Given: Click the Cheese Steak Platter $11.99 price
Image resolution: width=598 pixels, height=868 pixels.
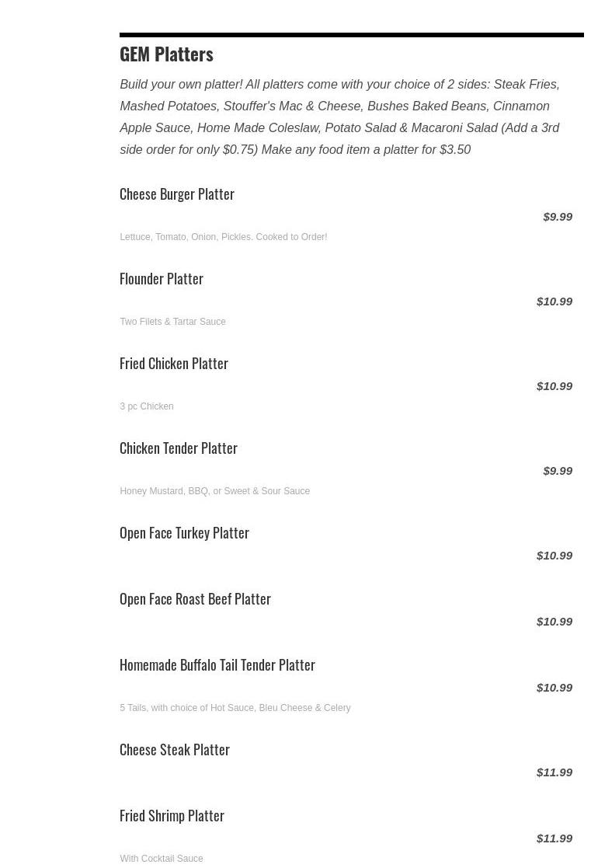Looking at the screenshot, I should [x=555, y=772].
